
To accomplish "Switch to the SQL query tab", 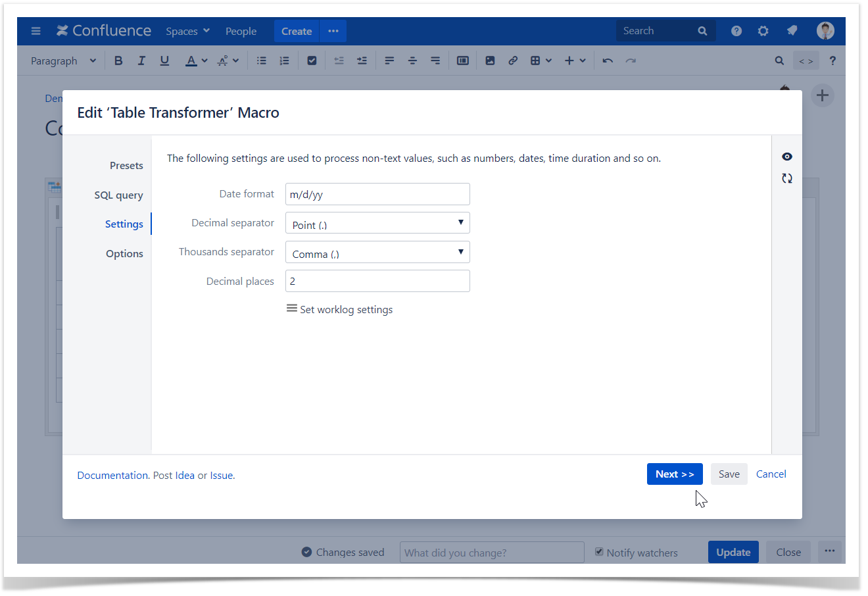I will tap(118, 195).
